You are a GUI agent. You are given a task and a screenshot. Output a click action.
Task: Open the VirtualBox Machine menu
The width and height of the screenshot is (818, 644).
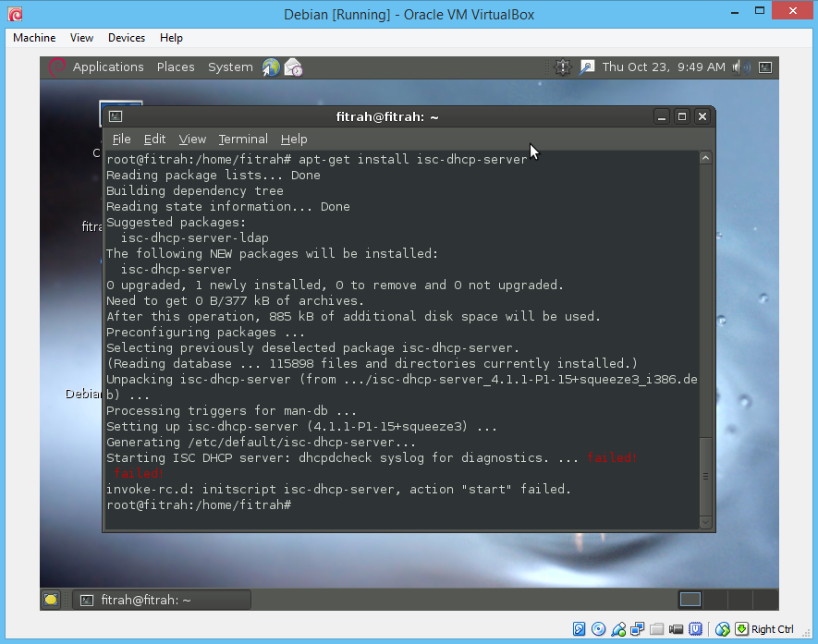point(34,38)
